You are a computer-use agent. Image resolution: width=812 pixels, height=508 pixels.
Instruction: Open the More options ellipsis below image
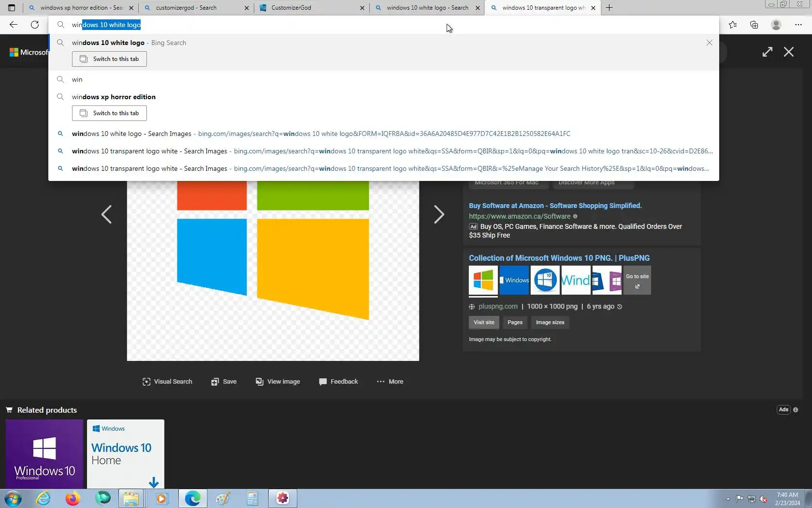tap(390, 382)
